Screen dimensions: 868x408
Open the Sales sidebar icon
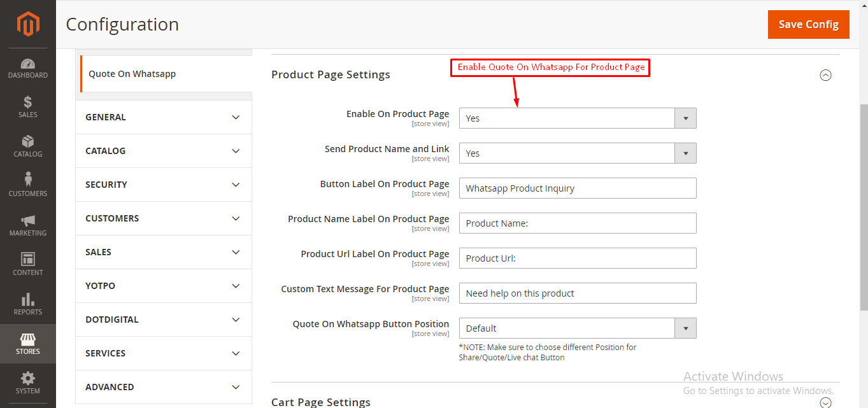click(28, 107)
